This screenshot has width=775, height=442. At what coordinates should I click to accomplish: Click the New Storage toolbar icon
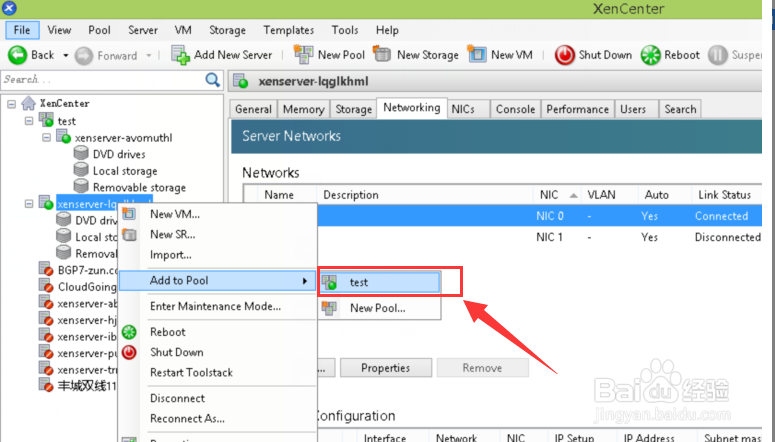tap(382, 54)
